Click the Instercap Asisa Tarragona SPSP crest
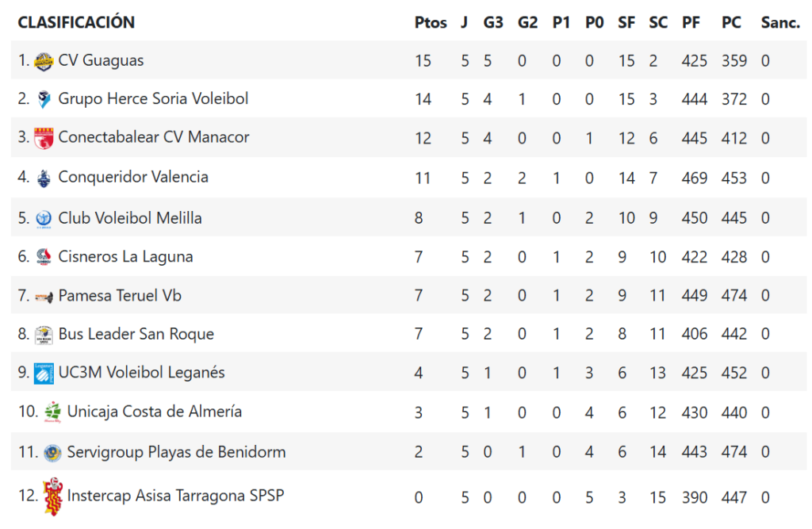This screenshot has width=812, height=529. 53,496
